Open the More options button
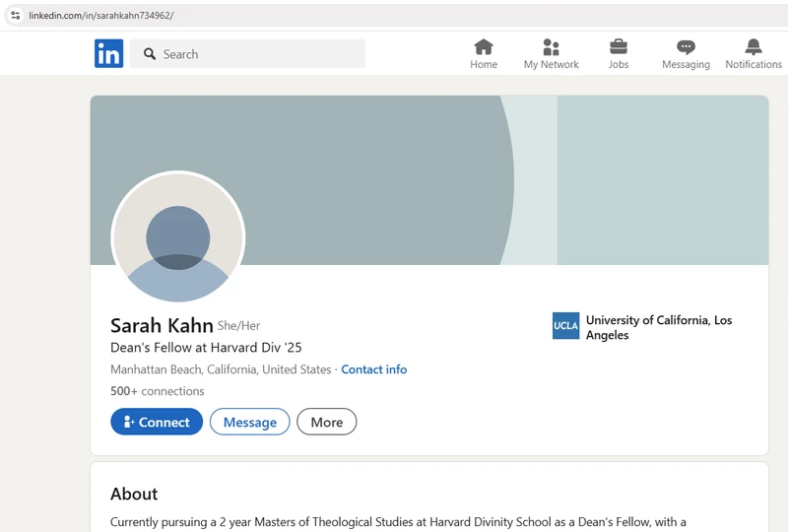 [327, 422]
